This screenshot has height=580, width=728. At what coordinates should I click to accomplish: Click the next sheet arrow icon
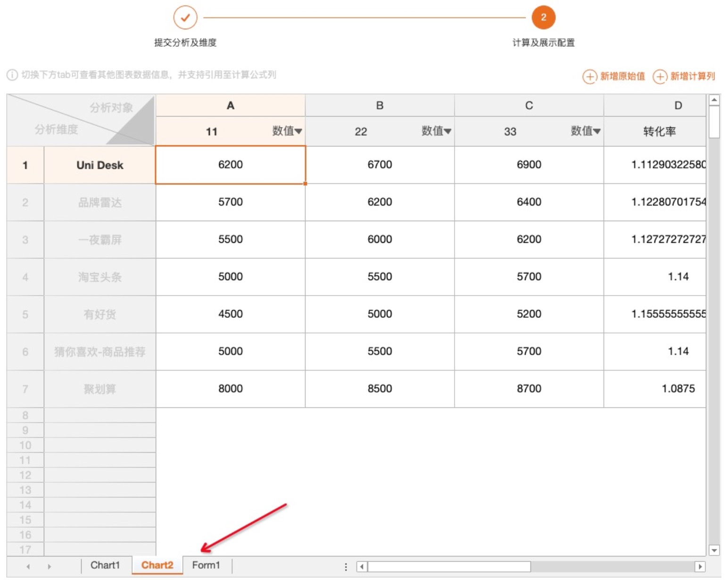pyautogui.click(x=49, y=566)
